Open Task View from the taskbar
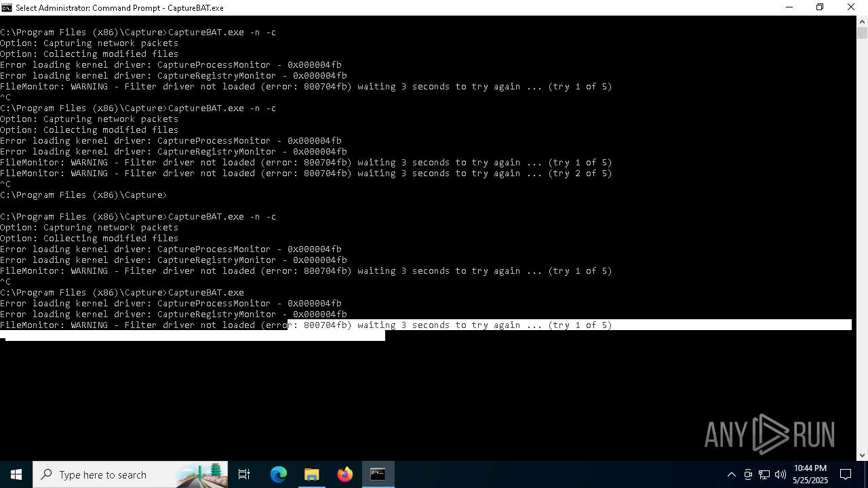Viewport: 868px width, 488px height. (x=244, y=474)
